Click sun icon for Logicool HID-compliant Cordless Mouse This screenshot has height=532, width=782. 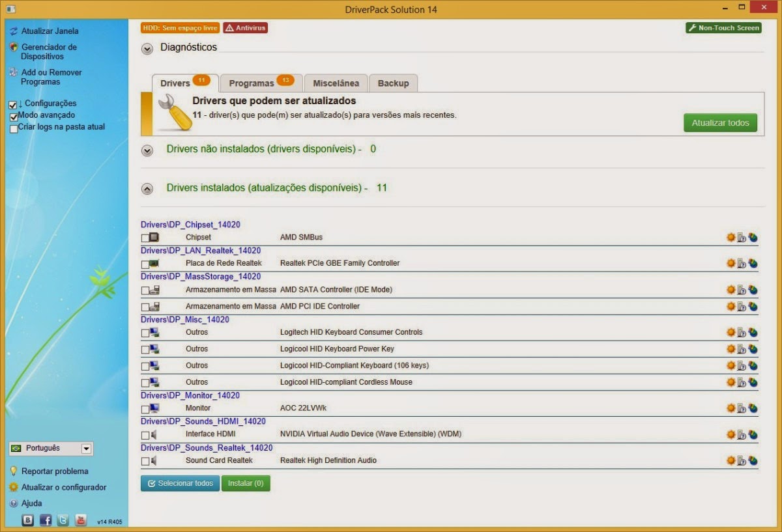click(x=731, y=382)
